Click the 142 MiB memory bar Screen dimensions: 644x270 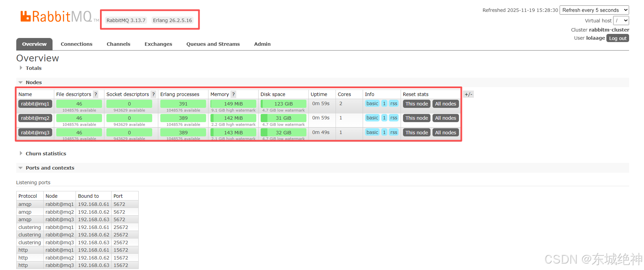(x=233, y=118)
